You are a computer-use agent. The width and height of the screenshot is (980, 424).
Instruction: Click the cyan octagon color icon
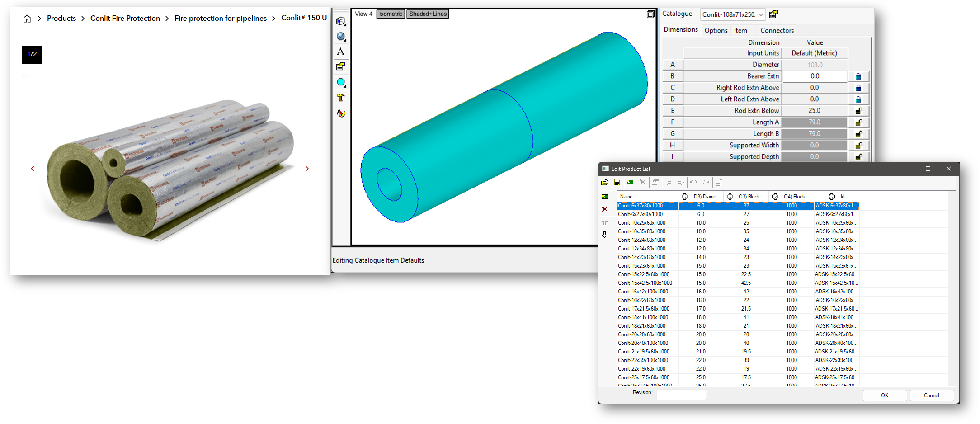tap(341, 82)
